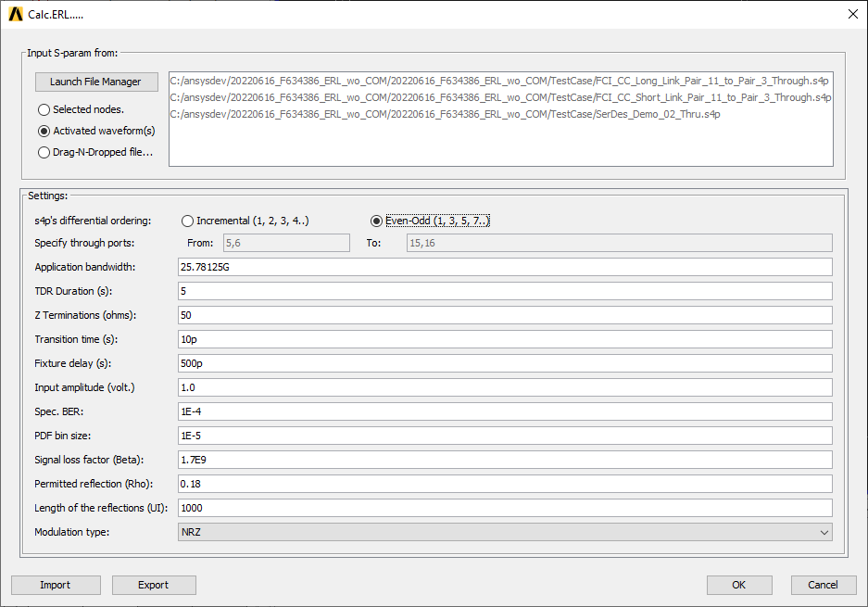Click the 'Application bandwidth:' label
Image resolution: width=868 pixels, height=607 pixels.
point(84,267)
